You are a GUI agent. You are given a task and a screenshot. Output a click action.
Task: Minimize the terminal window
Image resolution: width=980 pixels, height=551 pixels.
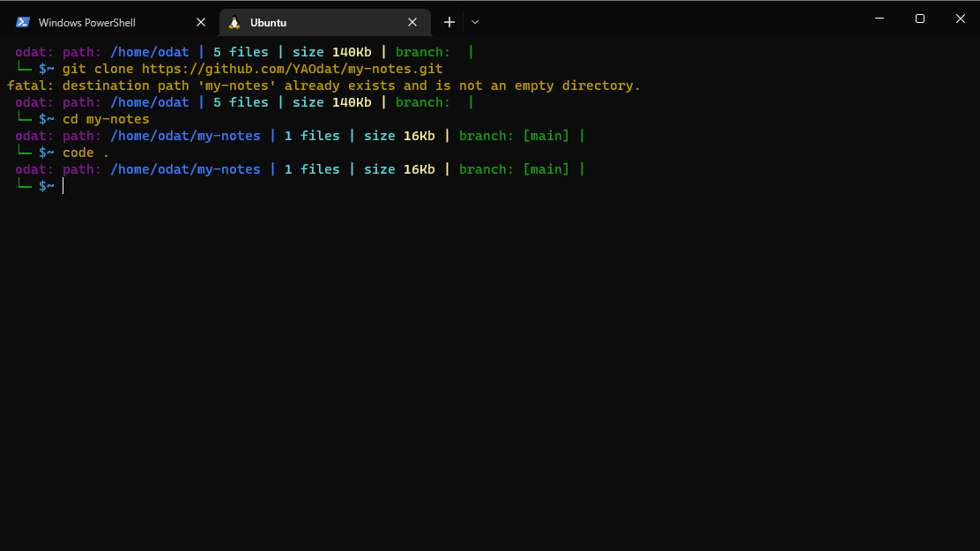click(x=880, y=19)
